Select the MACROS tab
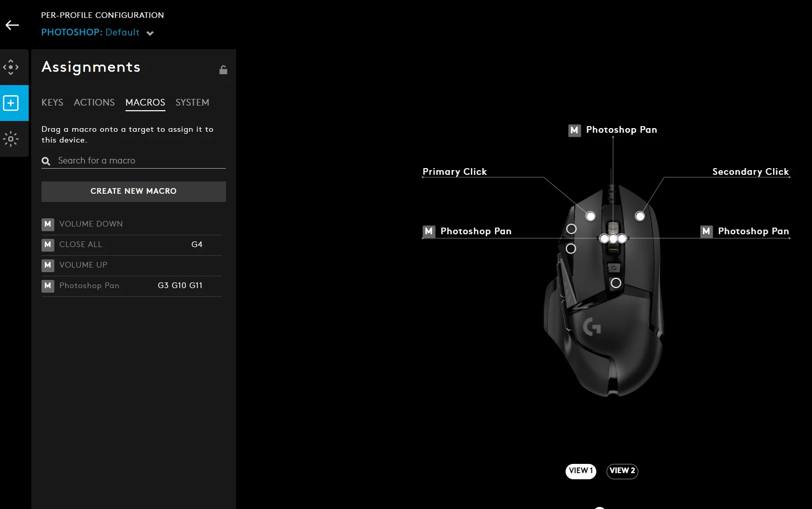This screenshot has width=812, height=509. [145, 103]
